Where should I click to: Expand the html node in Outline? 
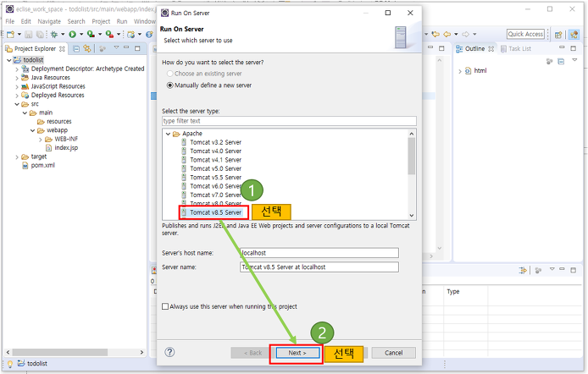[x=460, y=71]
